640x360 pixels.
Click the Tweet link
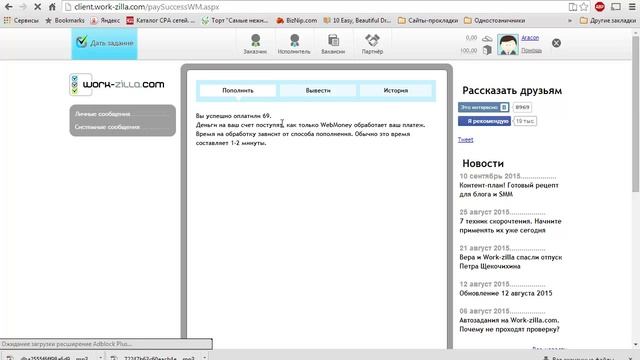point(465,140)
